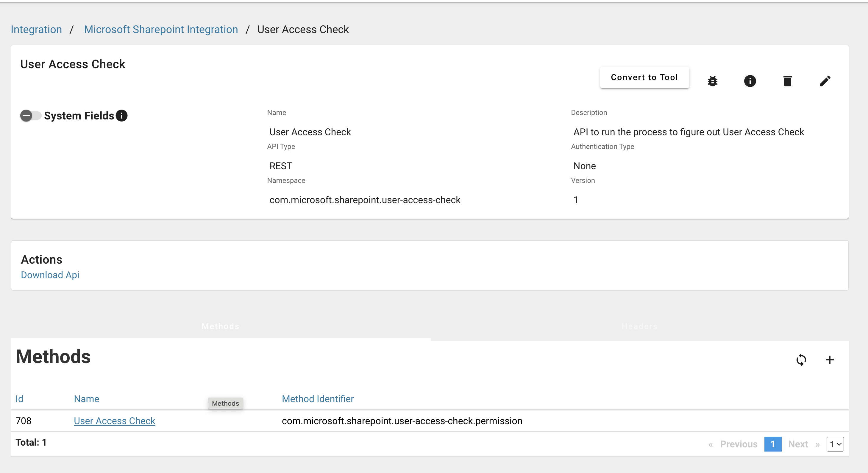Click the 'User Access Check' Name field value

coord(310,132)
